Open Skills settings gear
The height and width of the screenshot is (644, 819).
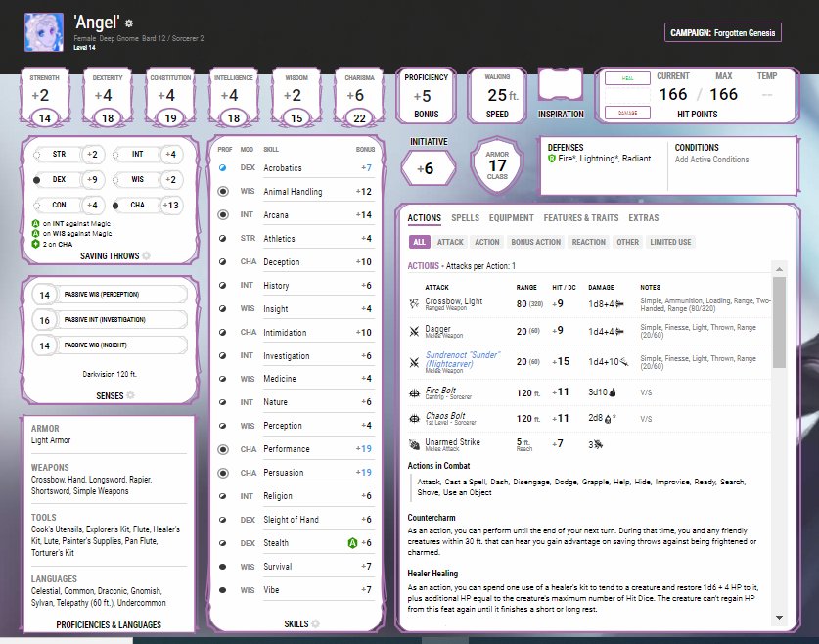tap(315, 624)
